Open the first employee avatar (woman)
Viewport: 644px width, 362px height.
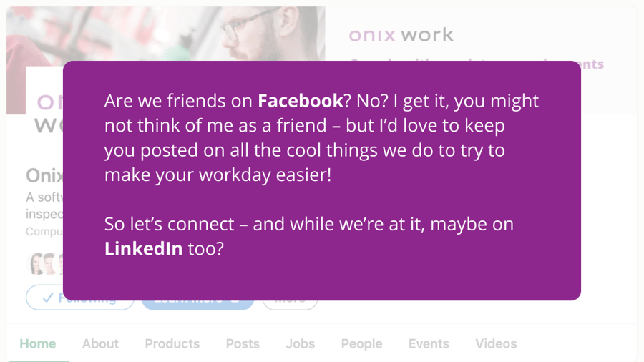click(x=36, y=263)
